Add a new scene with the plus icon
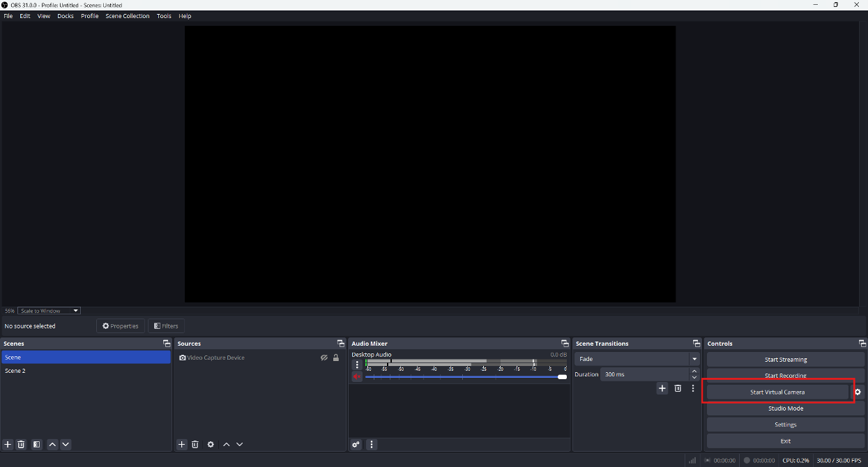Image resolution: width=868 pixels, height=467 pixels. point(7,444)
